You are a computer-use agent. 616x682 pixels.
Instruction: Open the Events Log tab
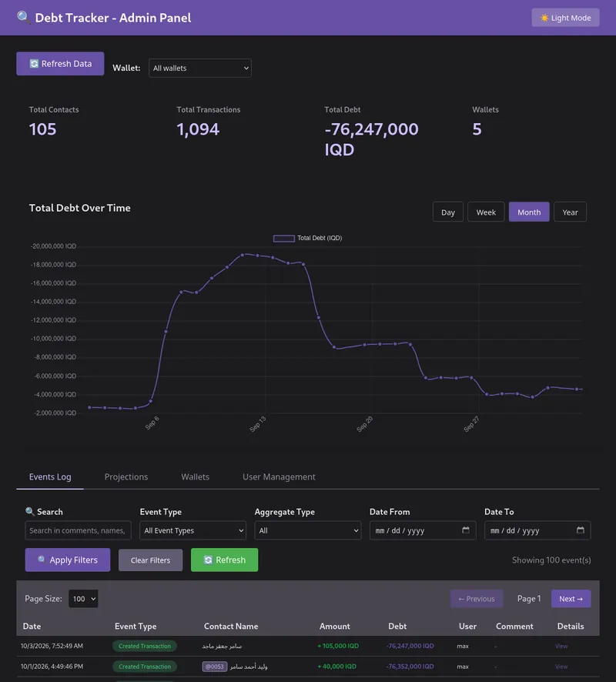pos(50,476)
